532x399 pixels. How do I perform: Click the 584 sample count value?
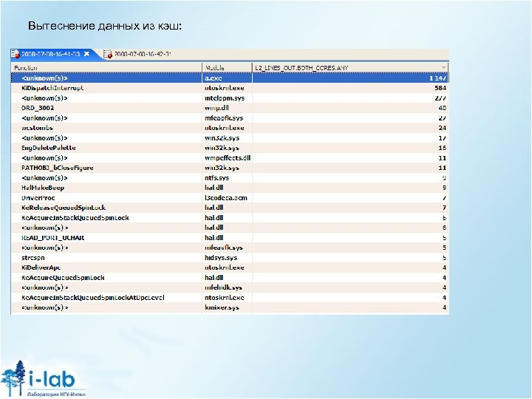click(x=440, y=88)
